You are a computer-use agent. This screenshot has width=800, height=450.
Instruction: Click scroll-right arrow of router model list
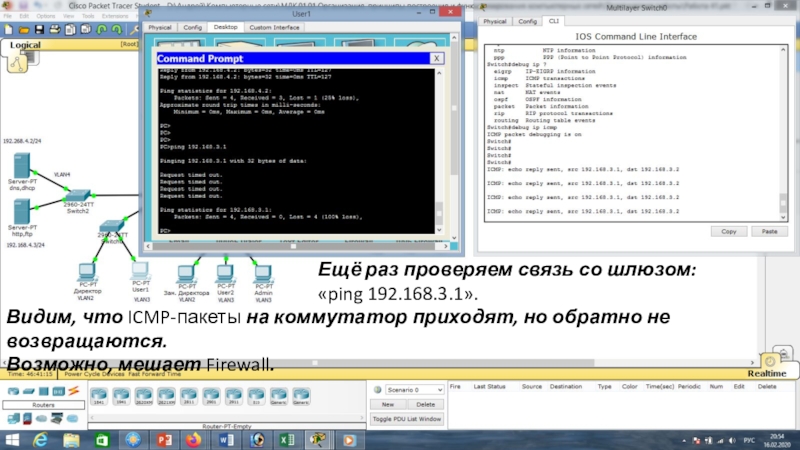[362, 418]
